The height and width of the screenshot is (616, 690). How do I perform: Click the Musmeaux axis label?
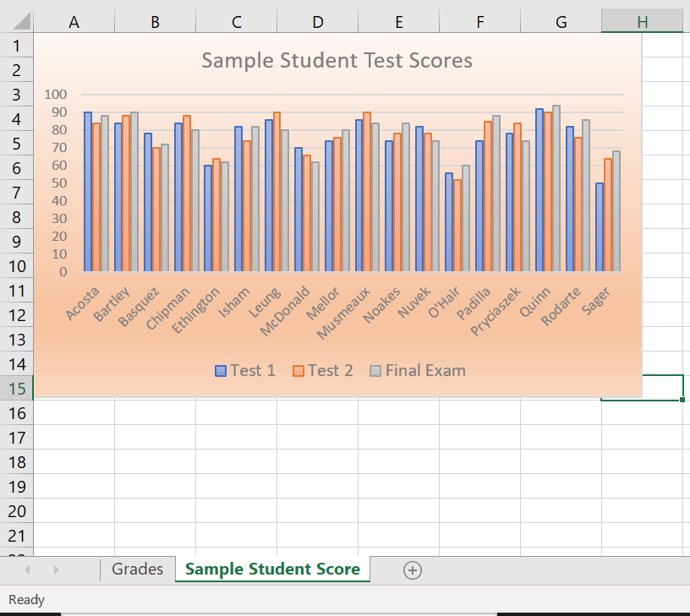[343, 313]
